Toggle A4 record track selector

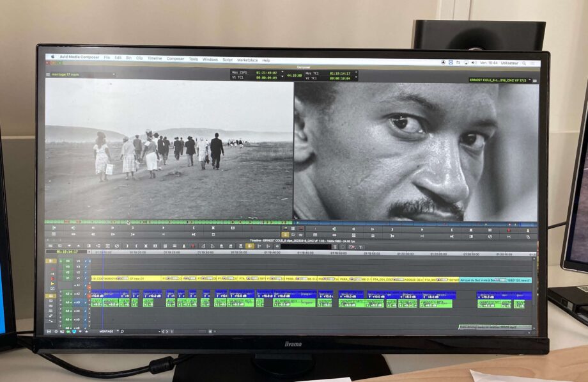(77, 310)
